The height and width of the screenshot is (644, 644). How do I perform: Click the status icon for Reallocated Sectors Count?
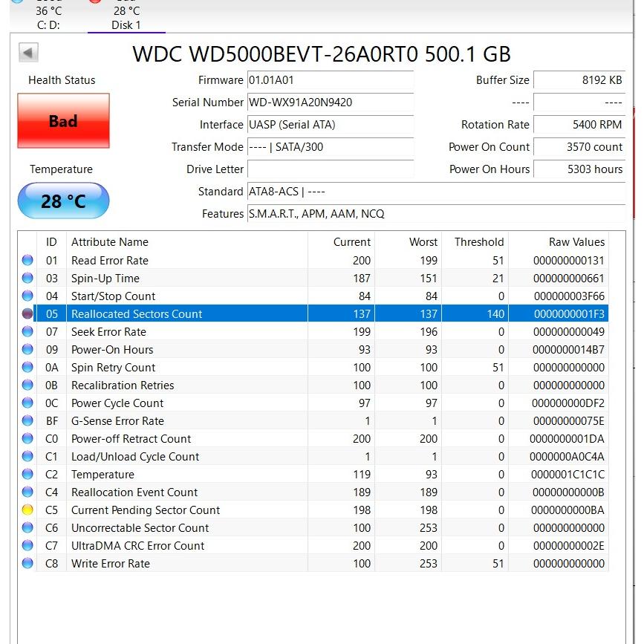tap(27, 314)
